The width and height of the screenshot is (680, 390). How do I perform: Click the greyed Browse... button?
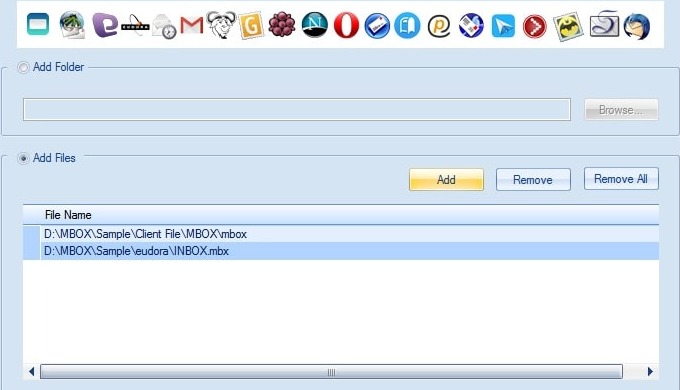click(x=621, y=110)
